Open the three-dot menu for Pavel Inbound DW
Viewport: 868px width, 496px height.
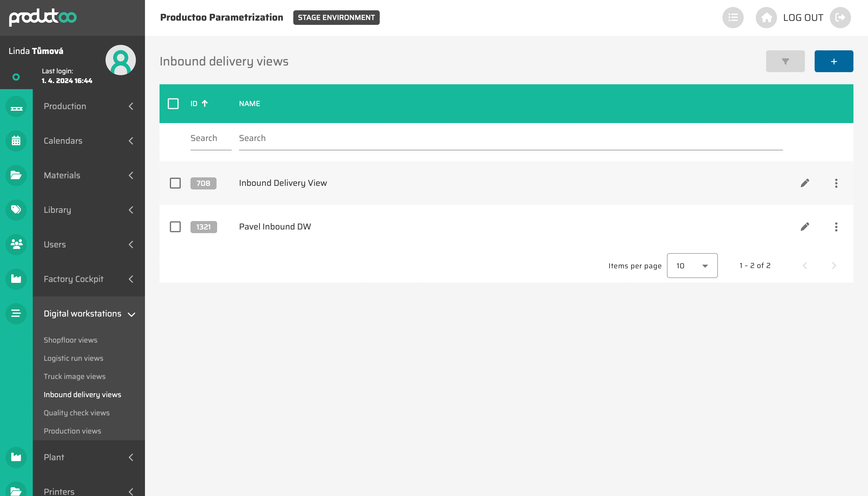[x=836, y=227]
